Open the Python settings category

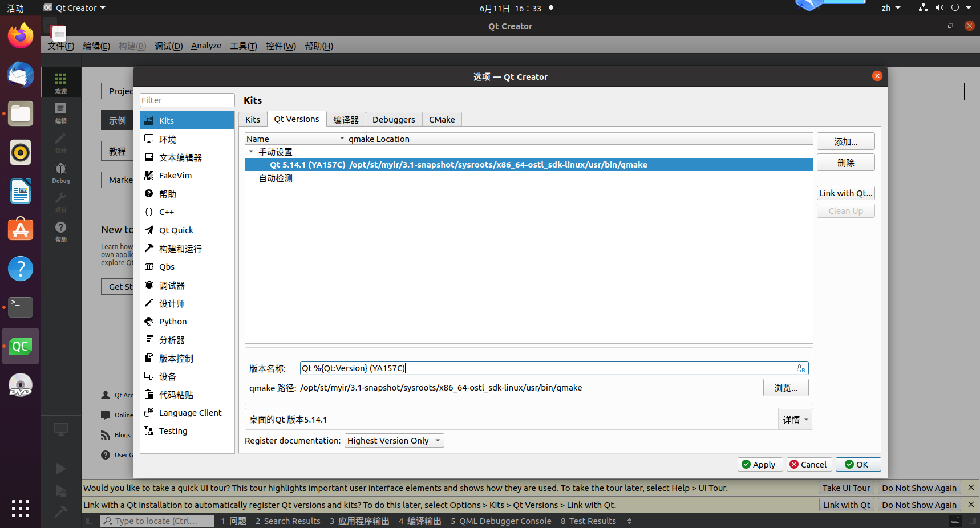[x=187, y=322]
